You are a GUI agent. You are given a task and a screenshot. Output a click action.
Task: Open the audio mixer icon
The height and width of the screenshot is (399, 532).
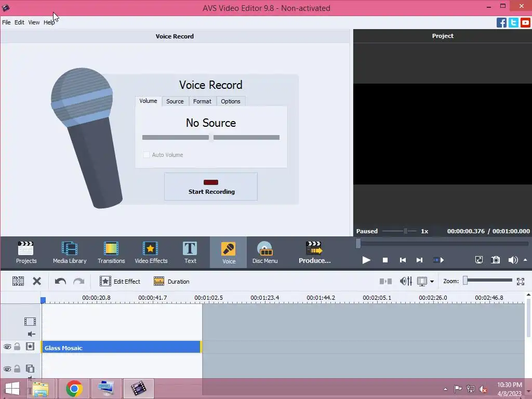pyautogui.click(x=406, y=281)
